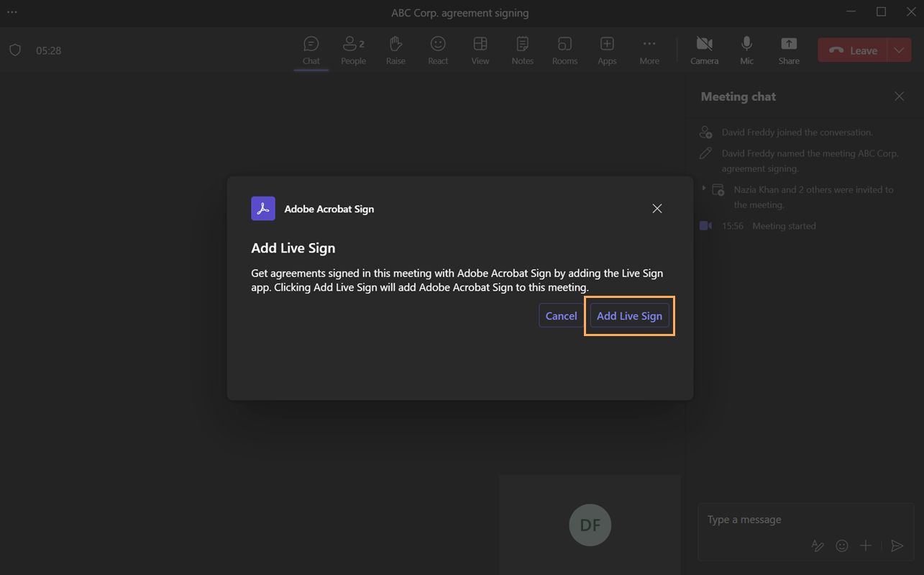Leave the meeting

point(853,50)
